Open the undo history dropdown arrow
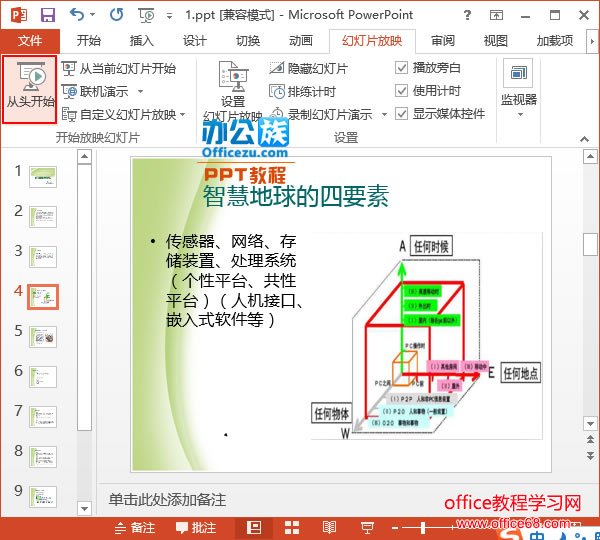Image resolution: width=600 pixels, height=540 pixels. tap(93, 15)
